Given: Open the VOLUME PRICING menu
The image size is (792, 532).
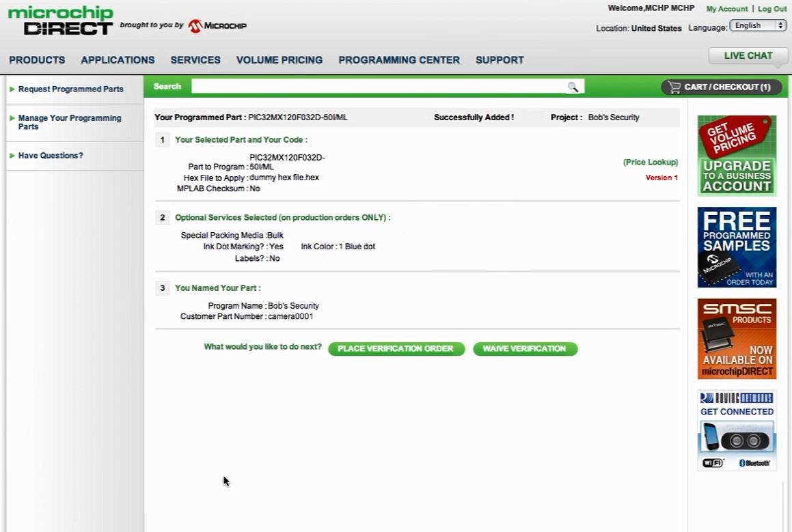Looking at the screenshot, I should tap(279, 60).
